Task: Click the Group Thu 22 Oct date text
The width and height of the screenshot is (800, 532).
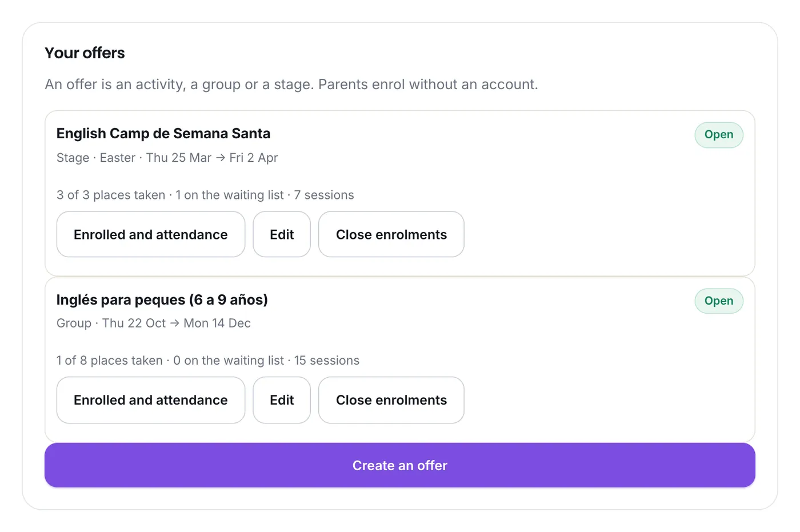Action: [x=154, y=323]
